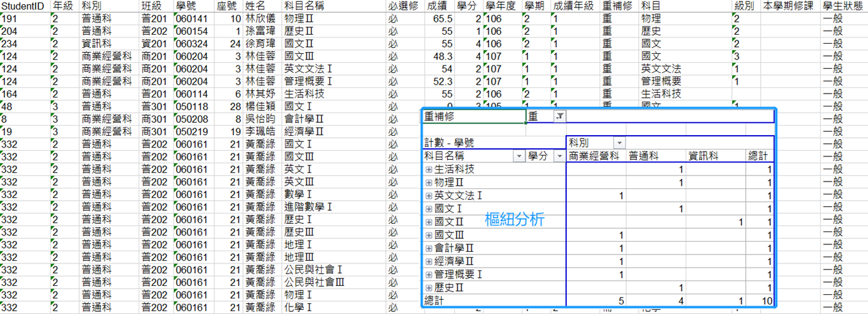
Task: Click the 商業經營科 pivot column header
Action: 596,156
